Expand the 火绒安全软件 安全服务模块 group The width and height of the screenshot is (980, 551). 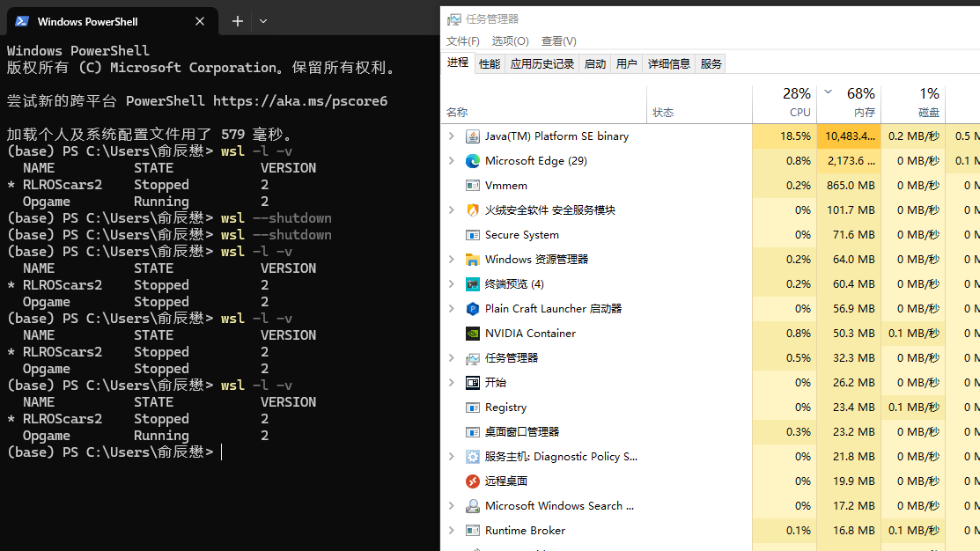tap(451, 209)
